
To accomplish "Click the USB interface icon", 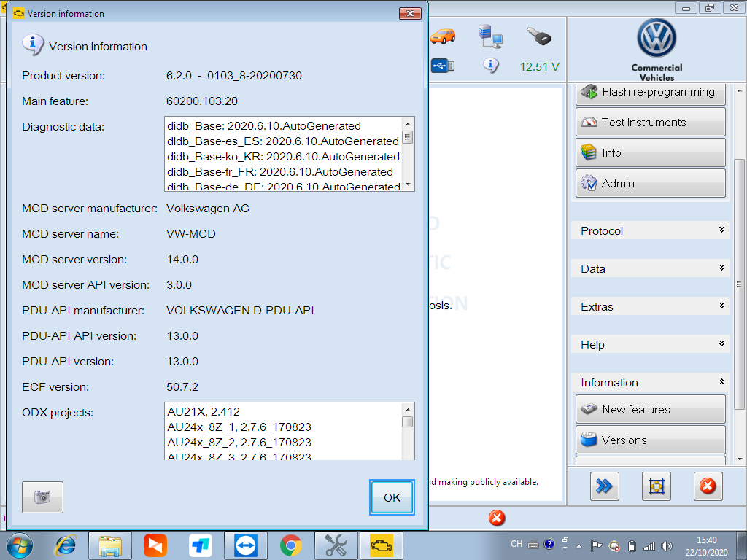I will (x=443, y=66).
